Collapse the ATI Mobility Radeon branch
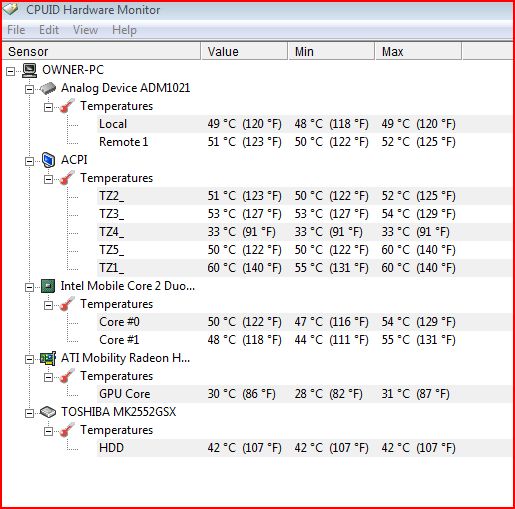The width and height of the screenshot is (515, 509). click(30, 359)
